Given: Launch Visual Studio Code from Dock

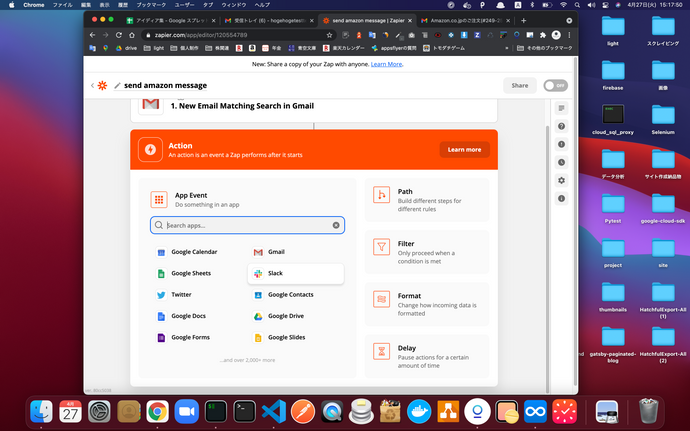Looking at the screenshot, I should [274, 412].
